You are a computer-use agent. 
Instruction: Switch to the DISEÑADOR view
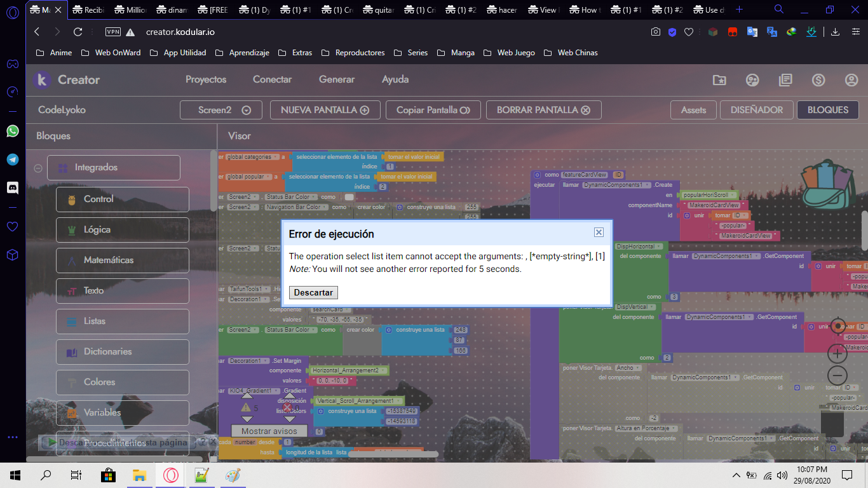(756, 110)
